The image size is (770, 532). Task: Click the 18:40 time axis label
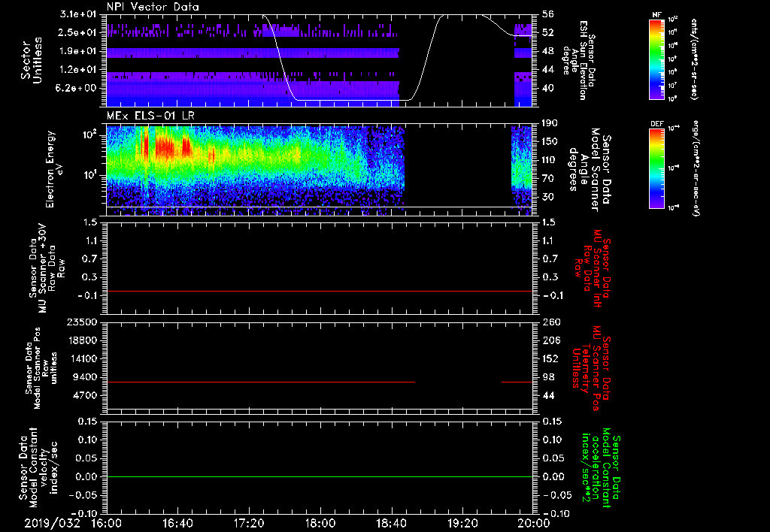[x=391, y=523]
